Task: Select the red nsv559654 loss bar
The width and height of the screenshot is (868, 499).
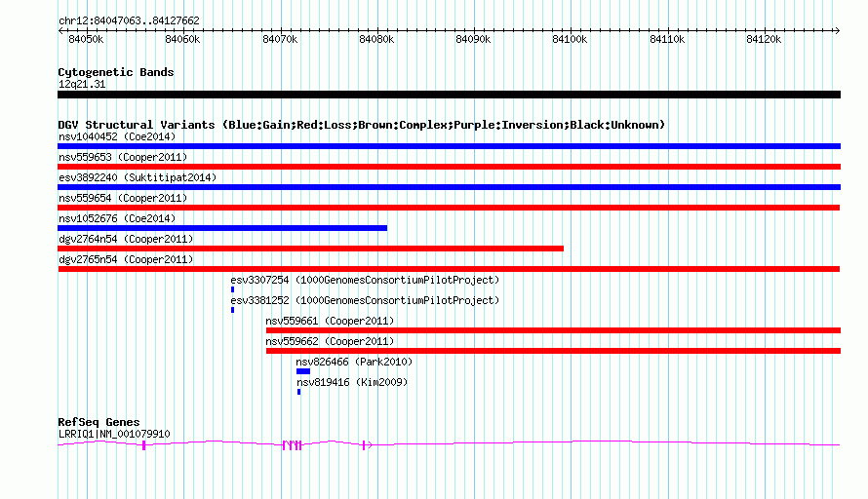Action: pyautogui.click(x=449, y=208)
